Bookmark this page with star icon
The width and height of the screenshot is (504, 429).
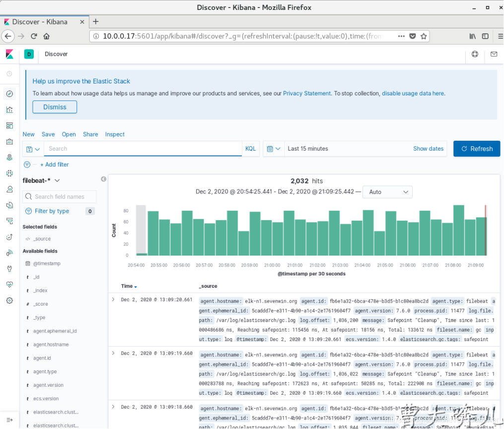424,36
